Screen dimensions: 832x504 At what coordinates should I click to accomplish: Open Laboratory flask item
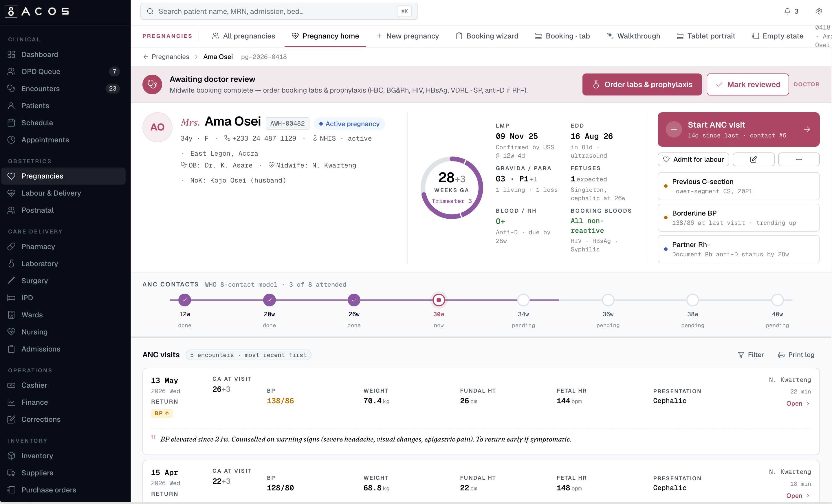click(63, 264)
